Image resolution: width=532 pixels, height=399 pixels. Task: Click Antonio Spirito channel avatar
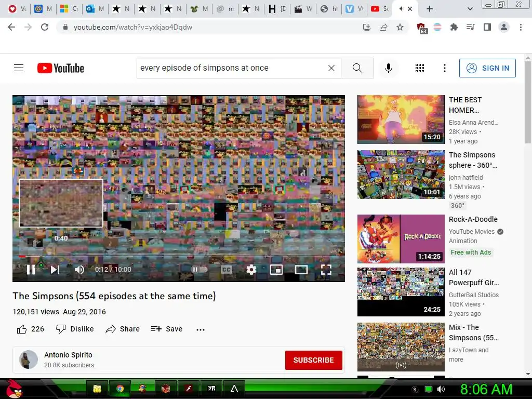[x=29, y=360]
